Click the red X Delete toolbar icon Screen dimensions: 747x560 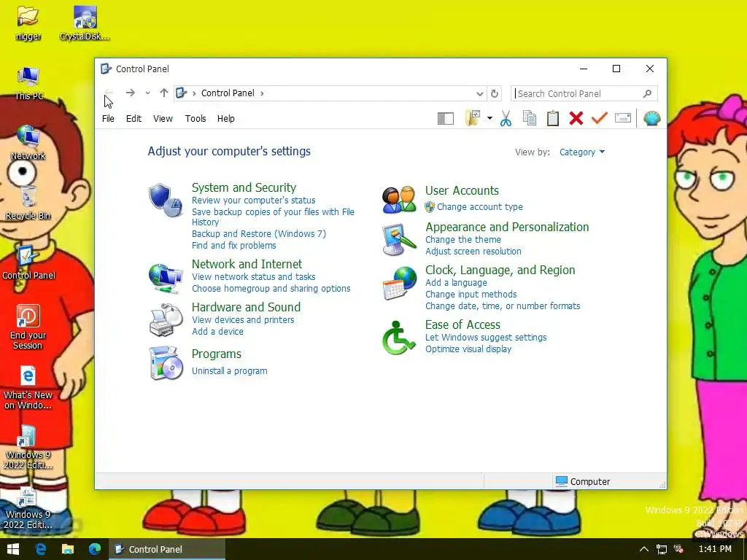coord(576,119)
